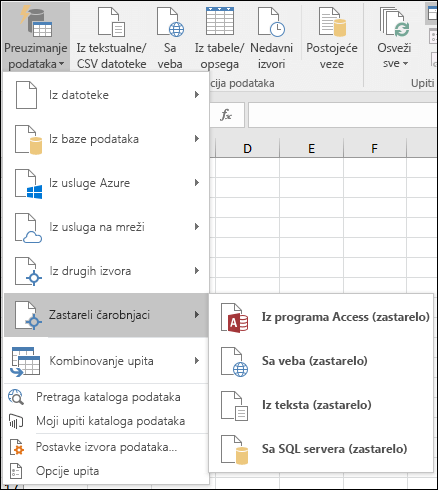Expand the Iz datoteke submenu
438x490 pixels.
tap(106, 95)
